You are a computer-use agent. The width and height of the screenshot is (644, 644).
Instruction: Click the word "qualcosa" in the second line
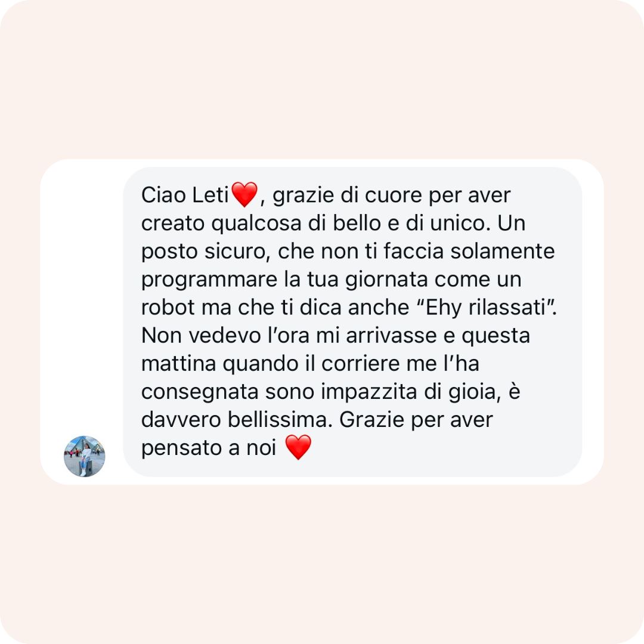(256, 224)
